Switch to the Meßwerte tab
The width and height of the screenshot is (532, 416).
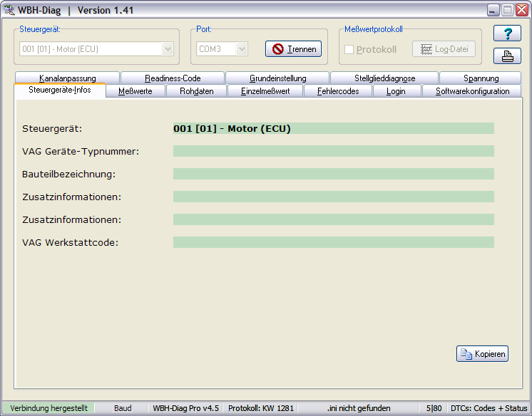135,91
